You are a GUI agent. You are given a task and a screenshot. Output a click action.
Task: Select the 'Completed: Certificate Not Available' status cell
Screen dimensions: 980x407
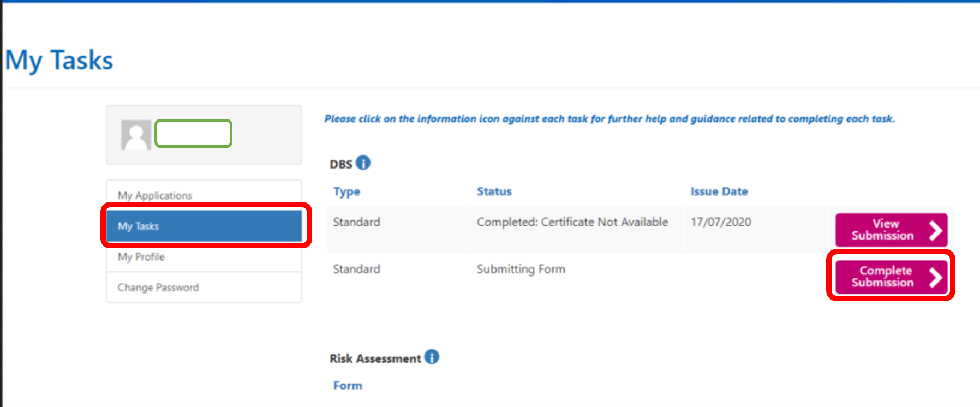pyautogui.click(x=572, y=222)
